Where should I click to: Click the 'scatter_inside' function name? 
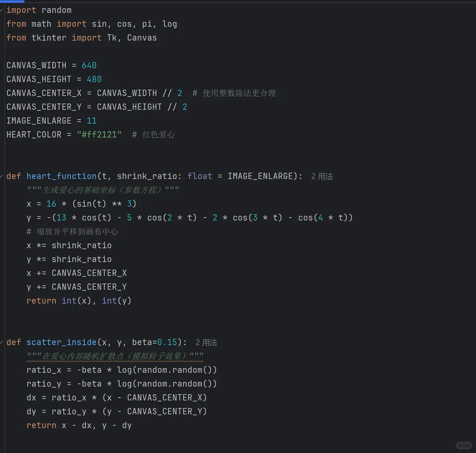[x=61, y=342]
